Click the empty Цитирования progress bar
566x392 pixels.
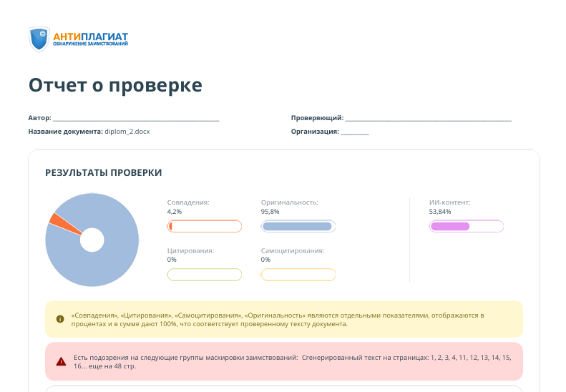[205, 275]
